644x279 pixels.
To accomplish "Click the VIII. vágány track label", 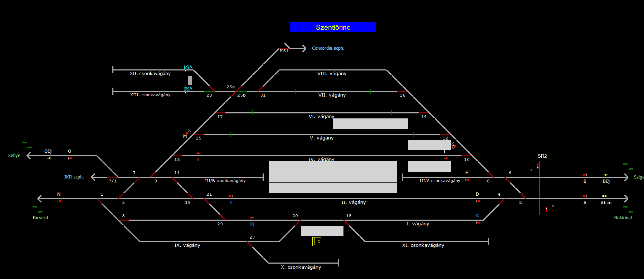I will (x=332, y=74).
